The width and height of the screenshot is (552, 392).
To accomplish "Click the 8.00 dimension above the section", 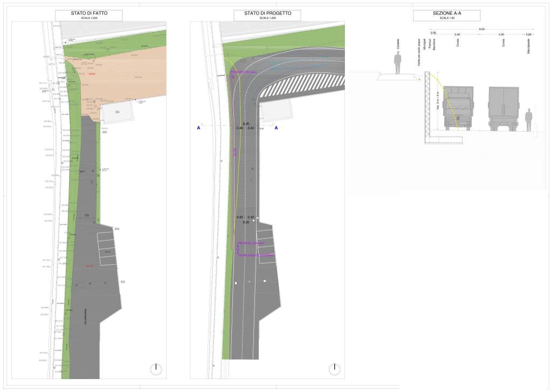I will pos(481,29).
